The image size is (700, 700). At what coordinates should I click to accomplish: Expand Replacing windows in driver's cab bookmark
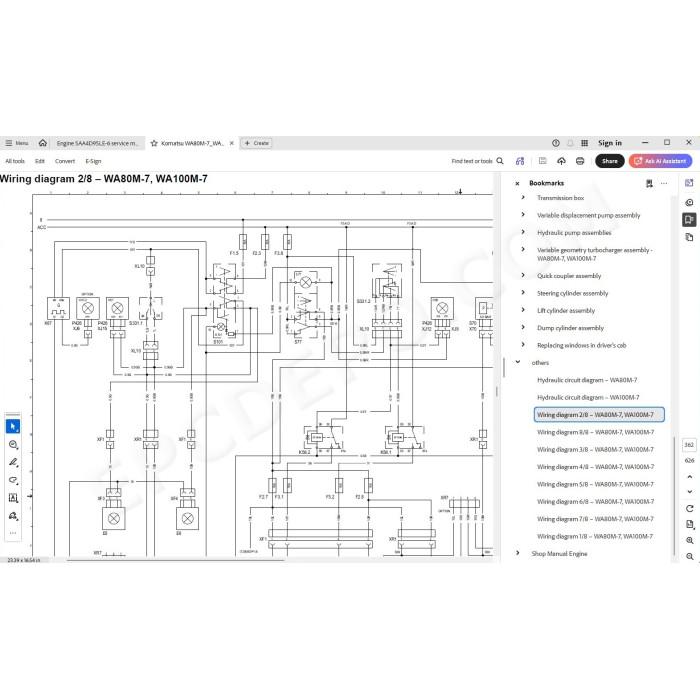click(523, 345)
